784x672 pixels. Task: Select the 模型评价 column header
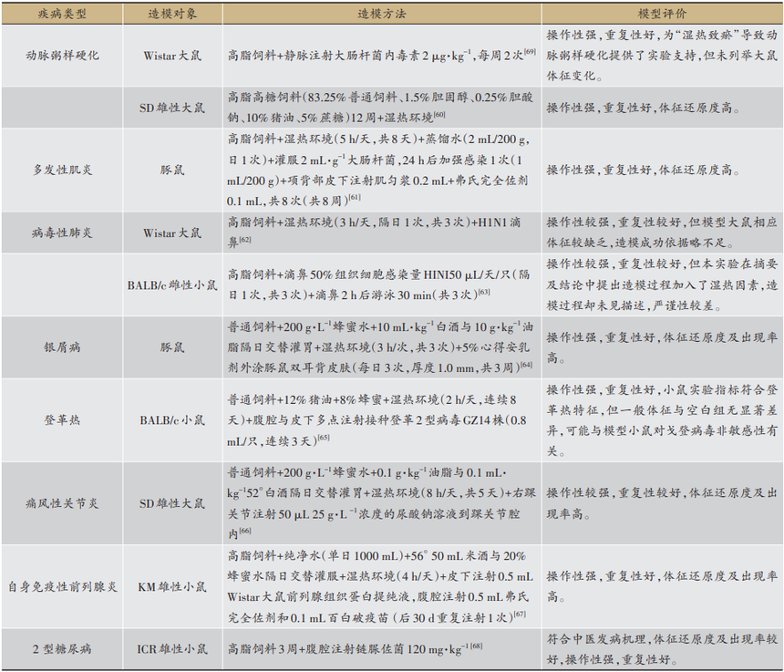click(x=661, y=14)
